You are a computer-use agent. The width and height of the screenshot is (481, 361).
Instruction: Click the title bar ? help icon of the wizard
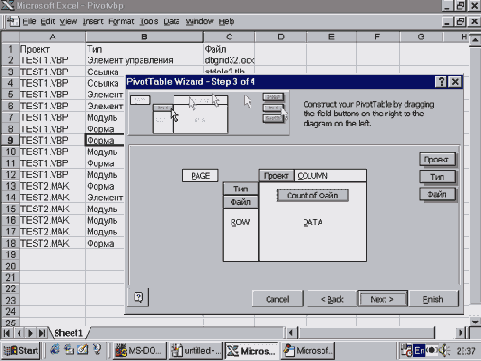point(441,82)
